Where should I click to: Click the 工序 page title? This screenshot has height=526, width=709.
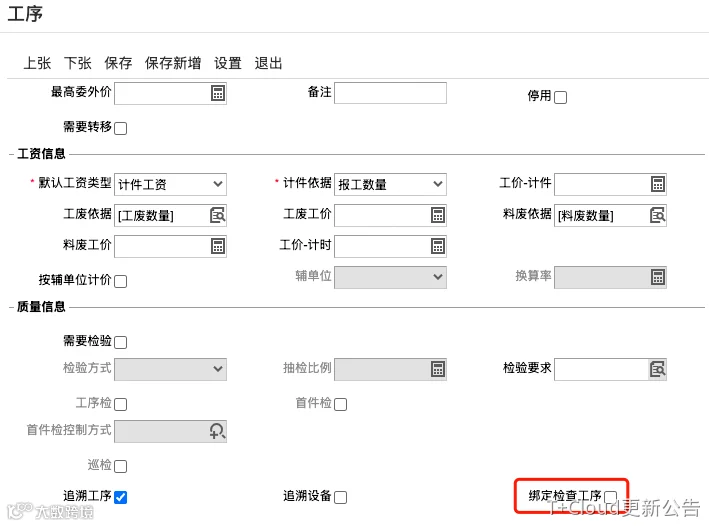coord(25,14)
